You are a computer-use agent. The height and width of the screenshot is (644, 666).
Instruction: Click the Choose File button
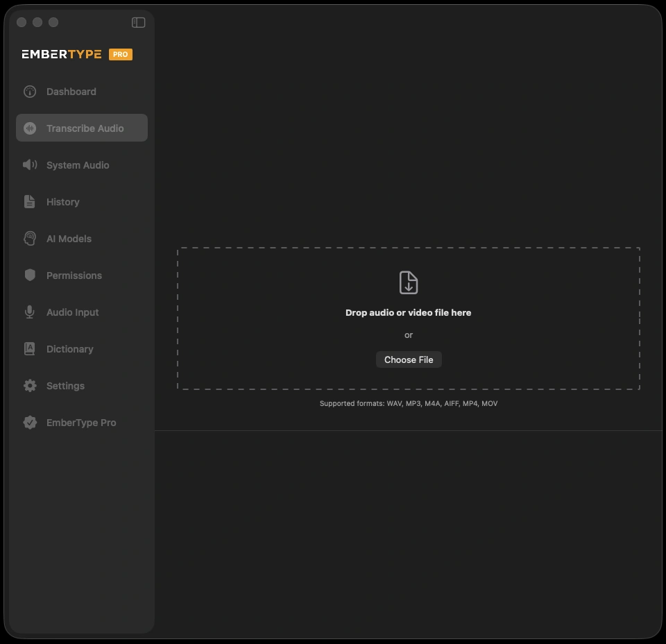tap(409, 359)
